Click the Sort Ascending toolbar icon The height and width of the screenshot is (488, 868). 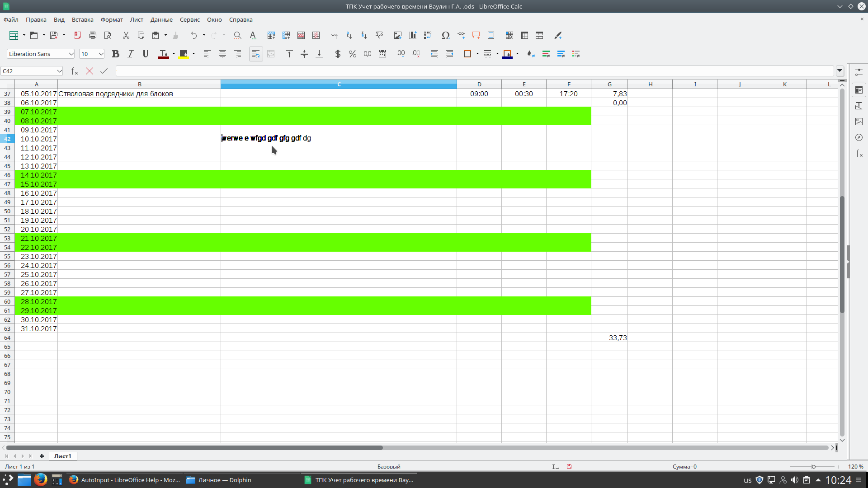pos(349,35)
